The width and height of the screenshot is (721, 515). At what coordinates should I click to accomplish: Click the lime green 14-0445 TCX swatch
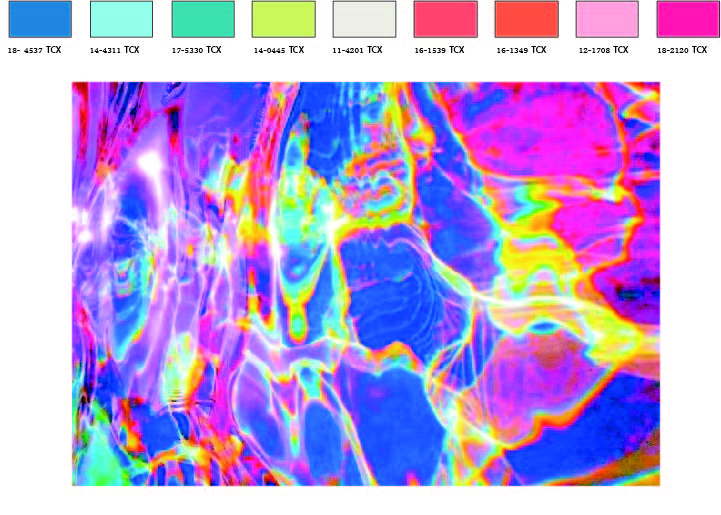(x=284, y=19)
